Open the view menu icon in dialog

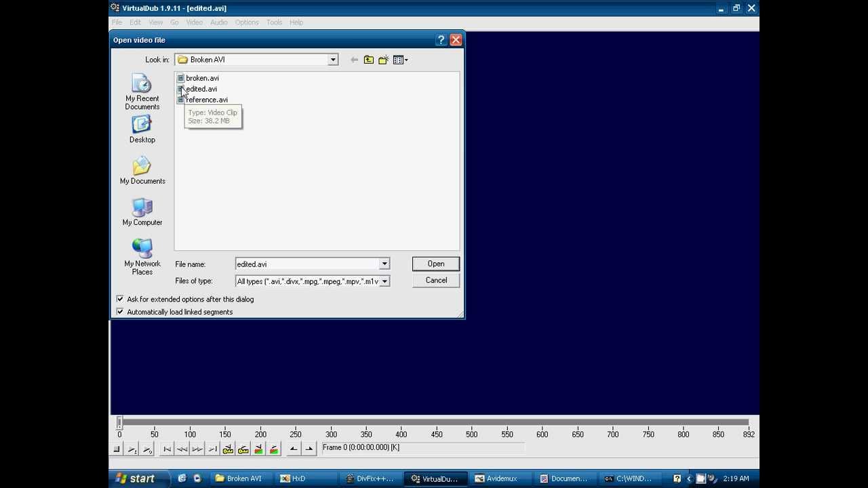click(x=400, y=60)
